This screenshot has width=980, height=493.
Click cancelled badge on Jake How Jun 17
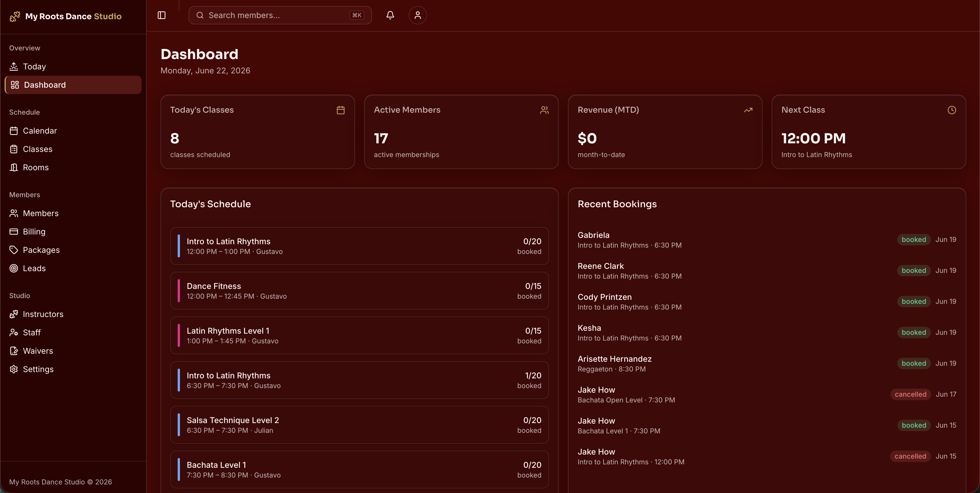tap(910, 394)
